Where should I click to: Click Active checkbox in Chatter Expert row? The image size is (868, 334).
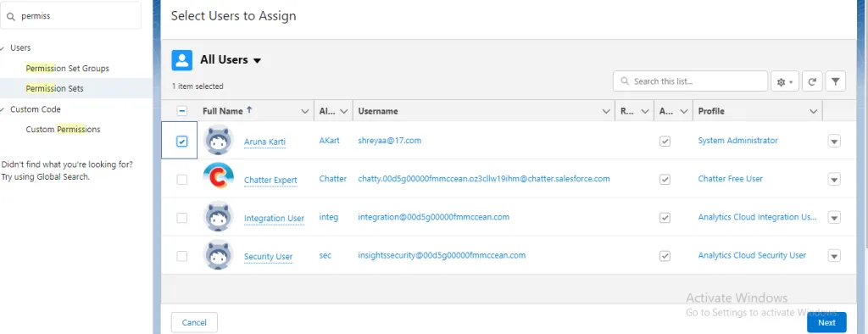[x=665, y=180]
